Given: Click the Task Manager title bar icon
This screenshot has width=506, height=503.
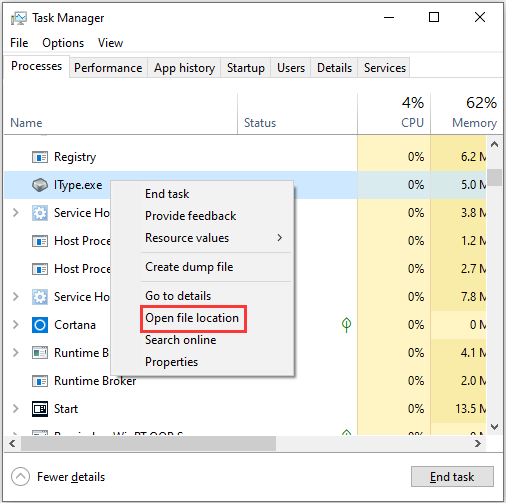Looking at the screenshot, I should pos(18,18).
